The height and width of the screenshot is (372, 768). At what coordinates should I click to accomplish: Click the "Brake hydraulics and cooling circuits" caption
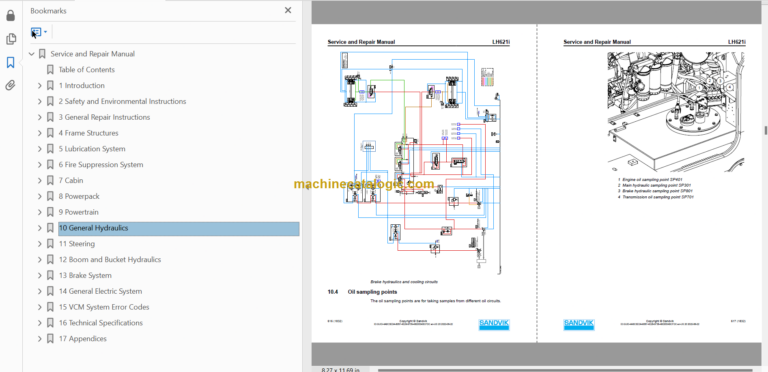pos(404,282)
